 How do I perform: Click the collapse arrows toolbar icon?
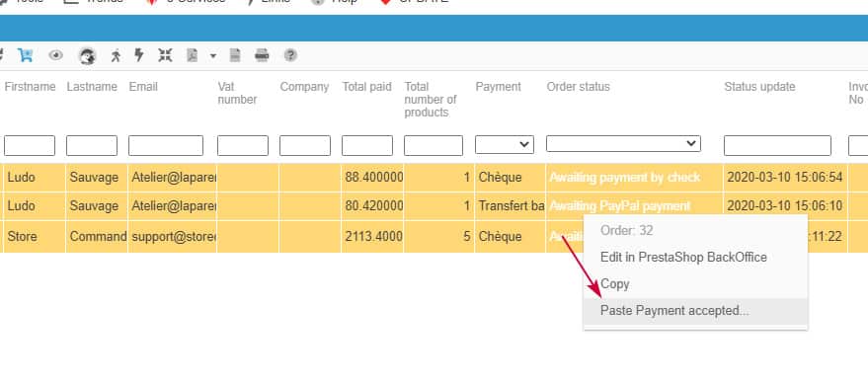pos(165,55)
